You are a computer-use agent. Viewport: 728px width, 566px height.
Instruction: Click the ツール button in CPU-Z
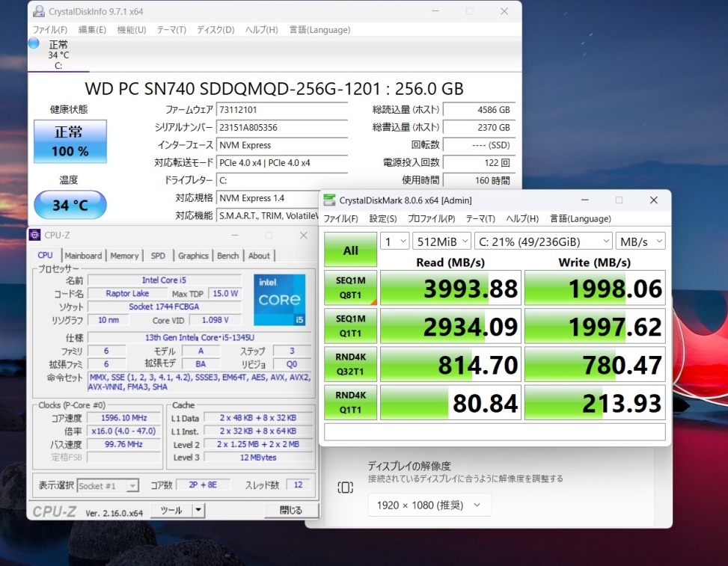click(x=171, y=511)
